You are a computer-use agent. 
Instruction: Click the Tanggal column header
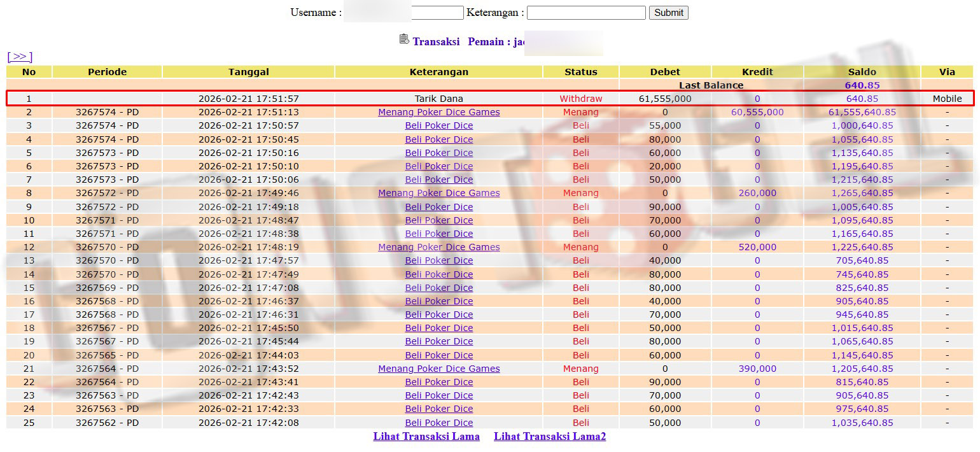[248, 72]
